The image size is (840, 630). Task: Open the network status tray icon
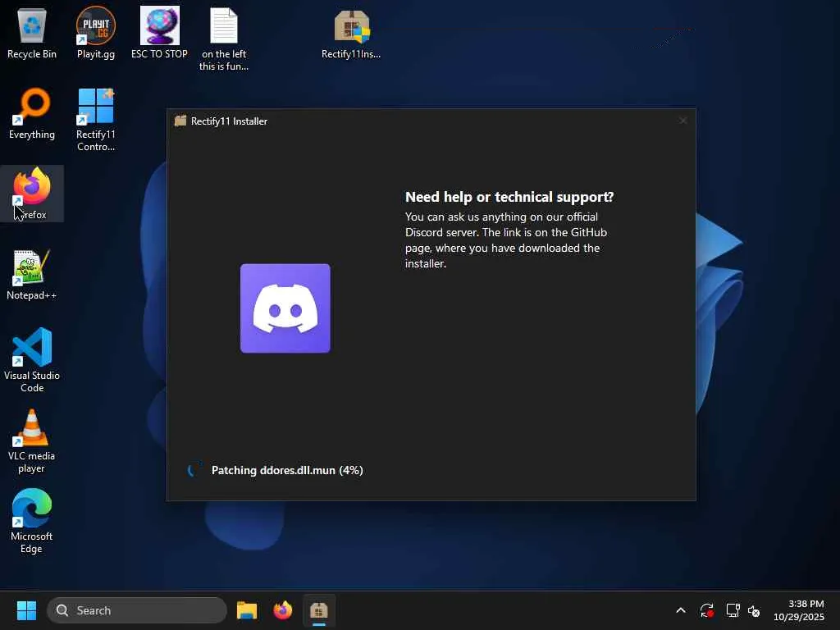click(733, 610)
